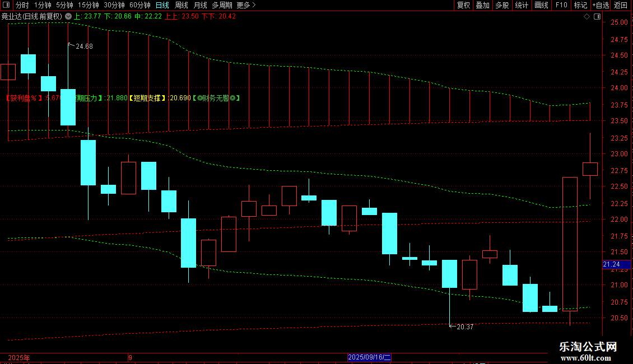
Task: Select the 30分钟 period
Action: pos(114,5)
